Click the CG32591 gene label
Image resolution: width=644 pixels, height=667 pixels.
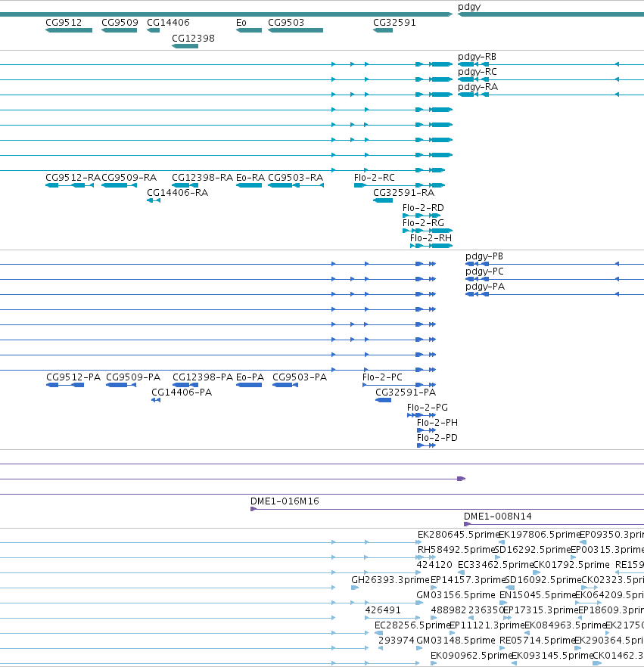394,23
